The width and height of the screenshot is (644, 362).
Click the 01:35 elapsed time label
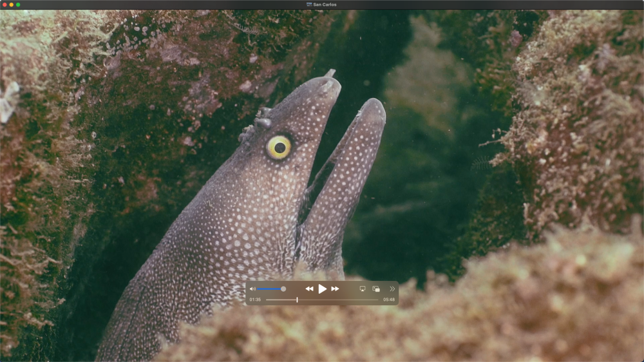255,300
